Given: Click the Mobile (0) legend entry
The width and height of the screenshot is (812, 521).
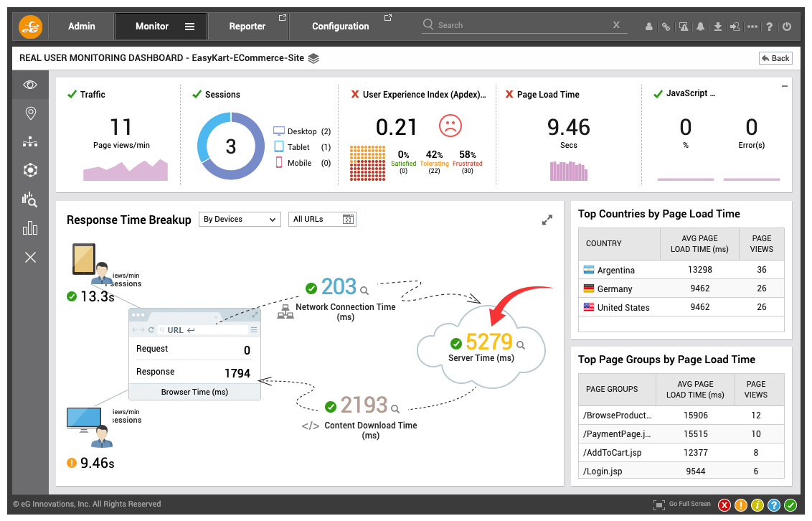Looking at the screenshot, I should coord(302,163).
